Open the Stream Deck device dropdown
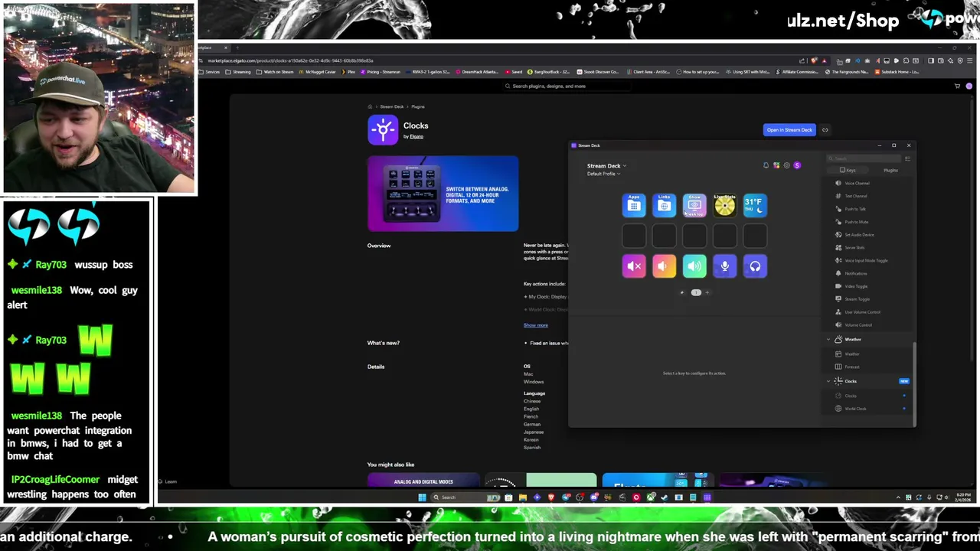Viewport: 980px width, 551px height. click(x=606, y=165)
